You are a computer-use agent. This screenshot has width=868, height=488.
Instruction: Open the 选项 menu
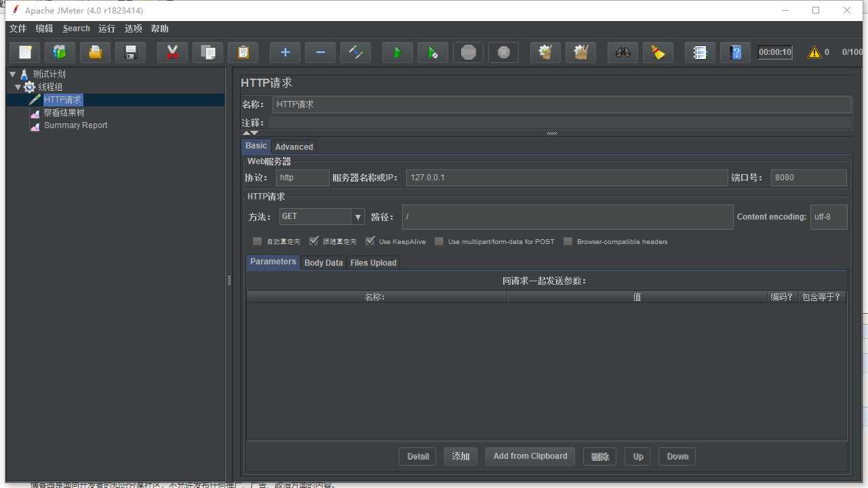click(x=134, y=28)
